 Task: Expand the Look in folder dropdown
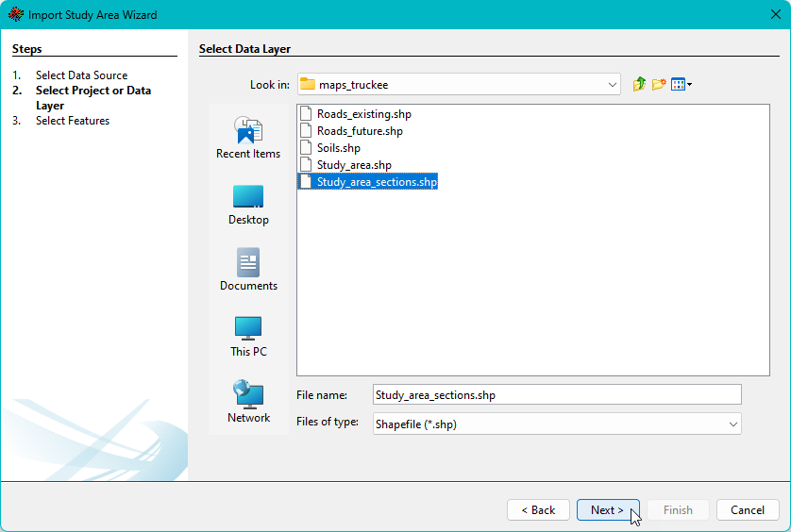[x=612, y=85]
